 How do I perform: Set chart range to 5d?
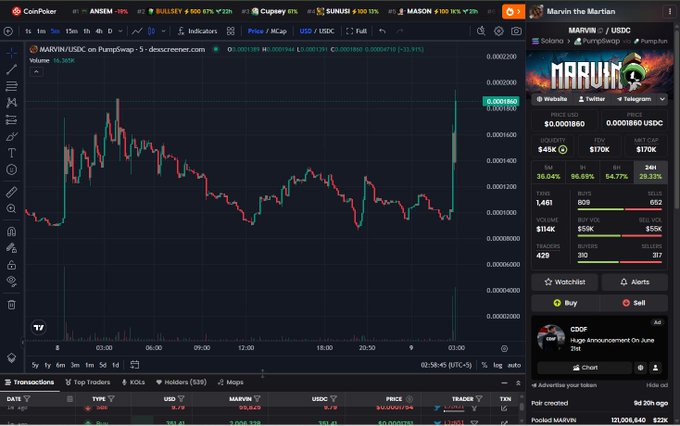coord(103,365)
